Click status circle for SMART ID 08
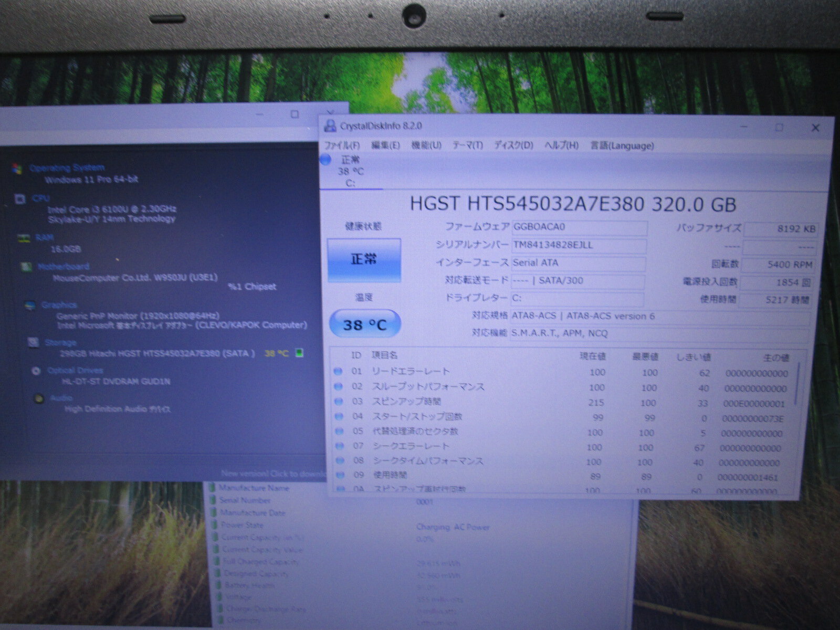This screenshot has height=630, width=840. pyautogui.click(x=340, y=461)
